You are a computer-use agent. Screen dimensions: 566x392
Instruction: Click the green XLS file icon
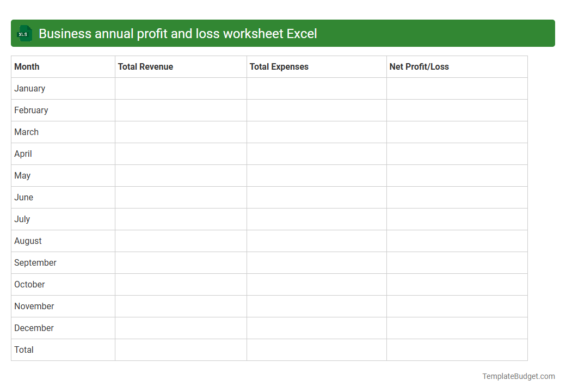pyautogui.click(x=24, y=33)
